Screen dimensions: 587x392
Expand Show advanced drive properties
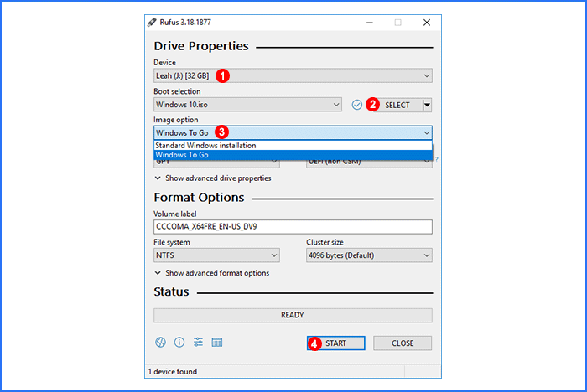pos(213,178)
